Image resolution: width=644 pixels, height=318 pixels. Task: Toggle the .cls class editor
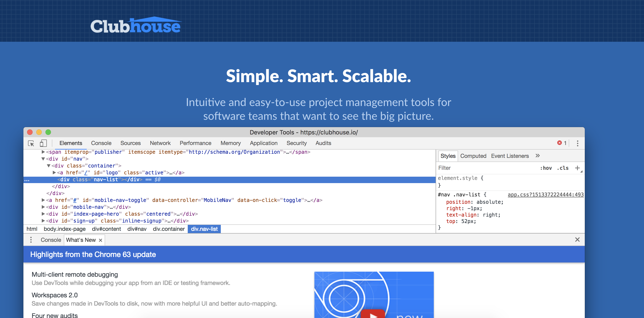(x=563, y=168)
